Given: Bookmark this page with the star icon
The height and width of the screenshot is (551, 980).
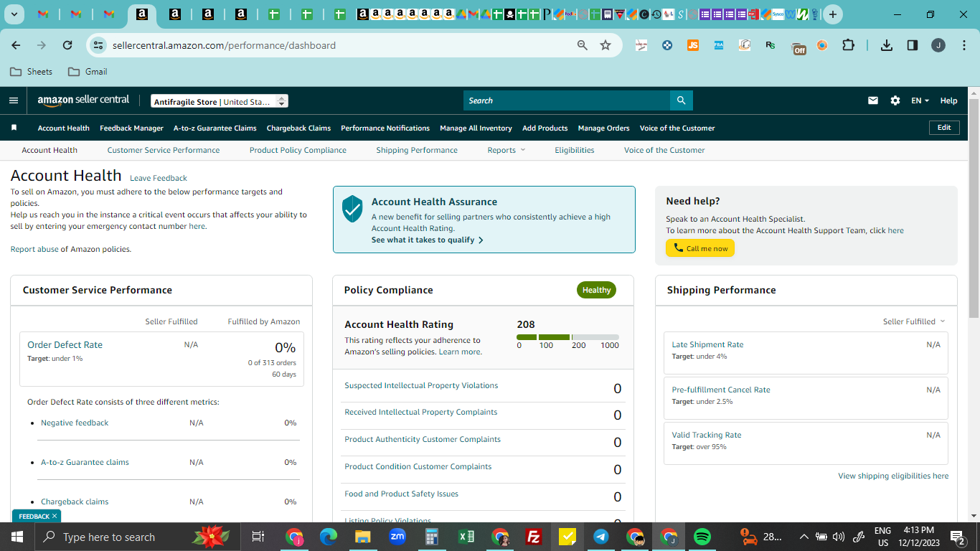Looking at the screenshot, I should (x=606, y=45).
